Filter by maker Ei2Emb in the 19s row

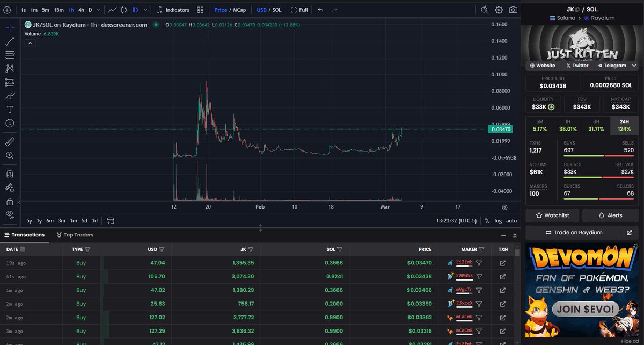click(x=479, y=263)
